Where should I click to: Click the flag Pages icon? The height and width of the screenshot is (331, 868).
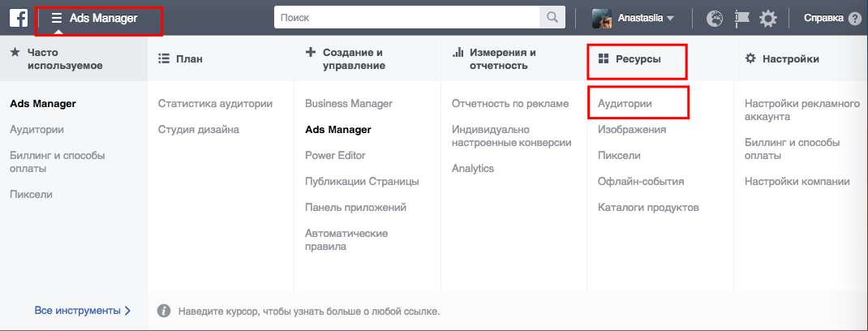pyautogui.click(x=741, y=18)
